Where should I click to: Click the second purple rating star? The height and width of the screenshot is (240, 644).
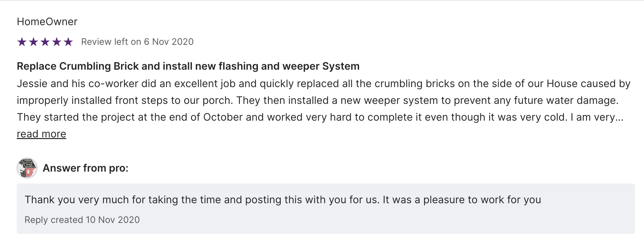(33, 42)
